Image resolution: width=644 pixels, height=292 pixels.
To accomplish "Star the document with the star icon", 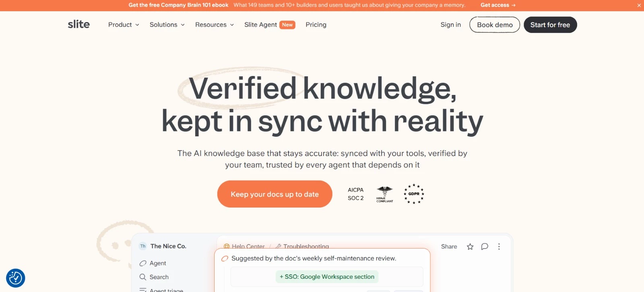I will (x=470, y=247).
